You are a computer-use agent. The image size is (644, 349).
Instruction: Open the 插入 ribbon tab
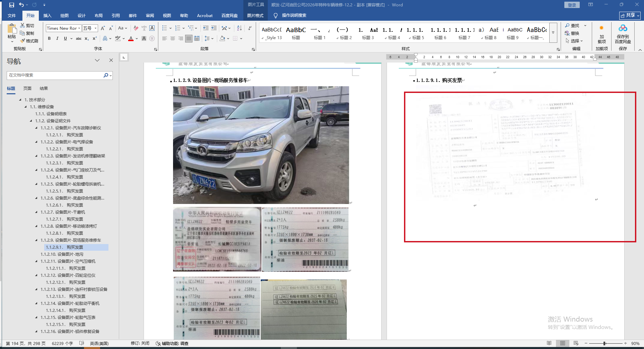47,15
